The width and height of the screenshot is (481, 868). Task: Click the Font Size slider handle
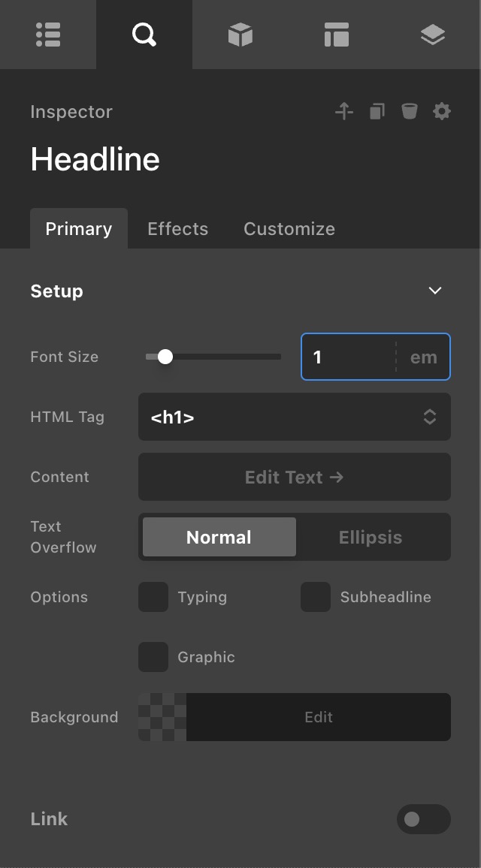click(165, 357)
